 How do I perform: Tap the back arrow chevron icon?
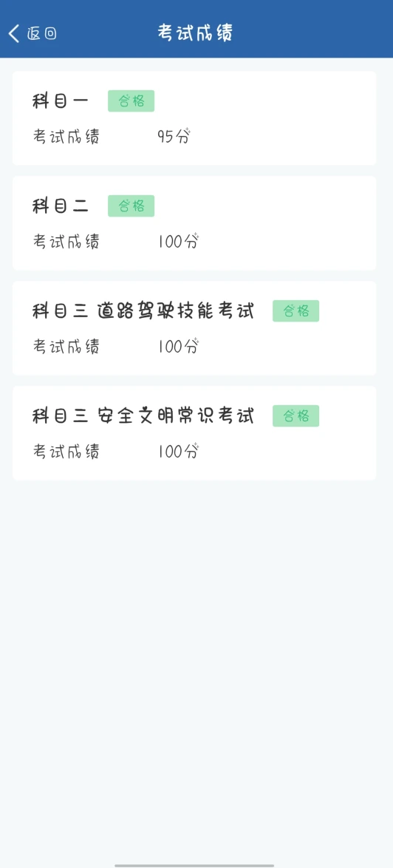[14, 33]
